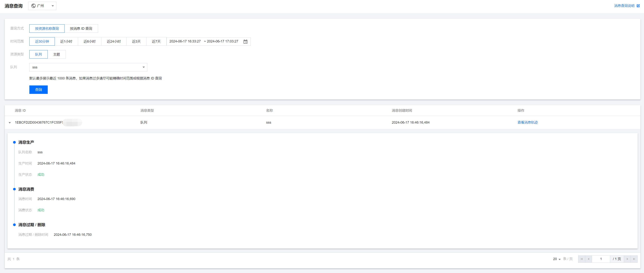Open 查看消息轨迹 link
Viewport: 644px width, 273px height.
pyautogui.click(x=527, y=122)
